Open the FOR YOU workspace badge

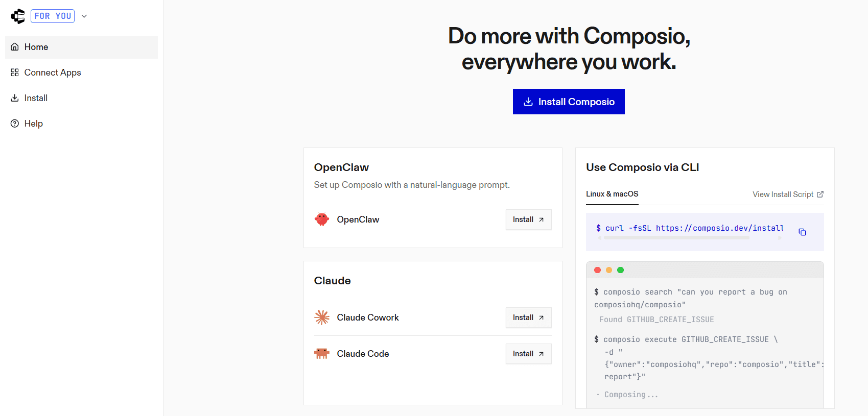point(53,16)
